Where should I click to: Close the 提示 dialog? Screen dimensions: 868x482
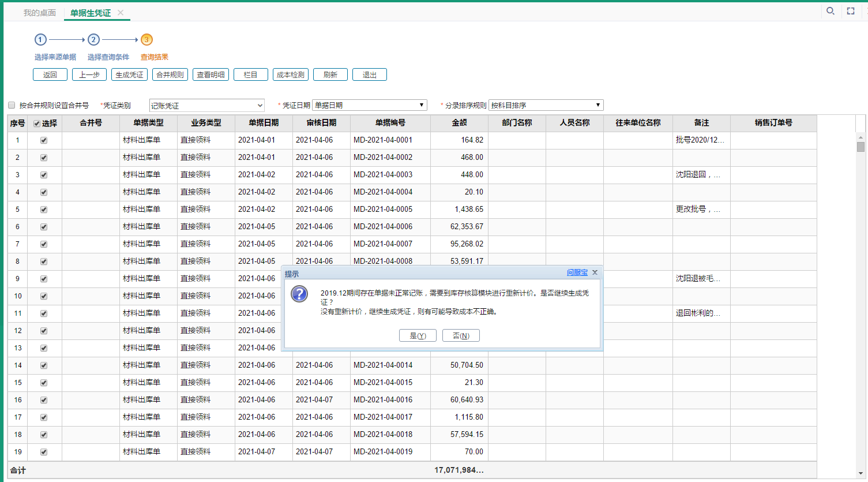point(595,272)
